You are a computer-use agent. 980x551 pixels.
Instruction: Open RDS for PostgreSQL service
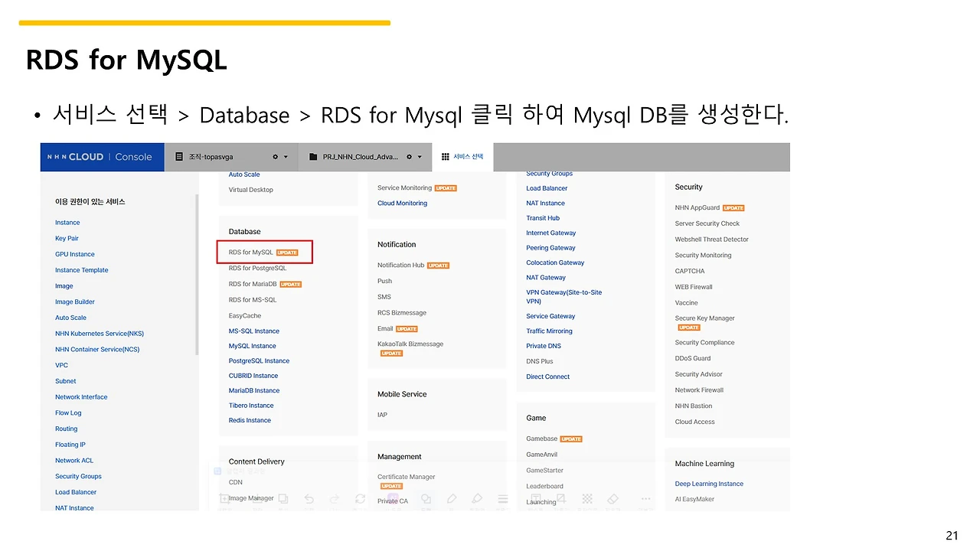tap(257, 269)
